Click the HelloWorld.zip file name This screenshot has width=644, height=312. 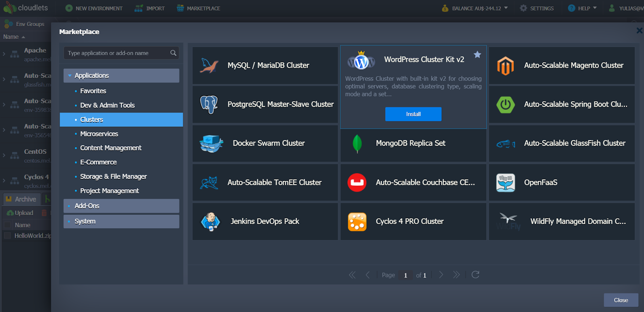click(33, 236)
